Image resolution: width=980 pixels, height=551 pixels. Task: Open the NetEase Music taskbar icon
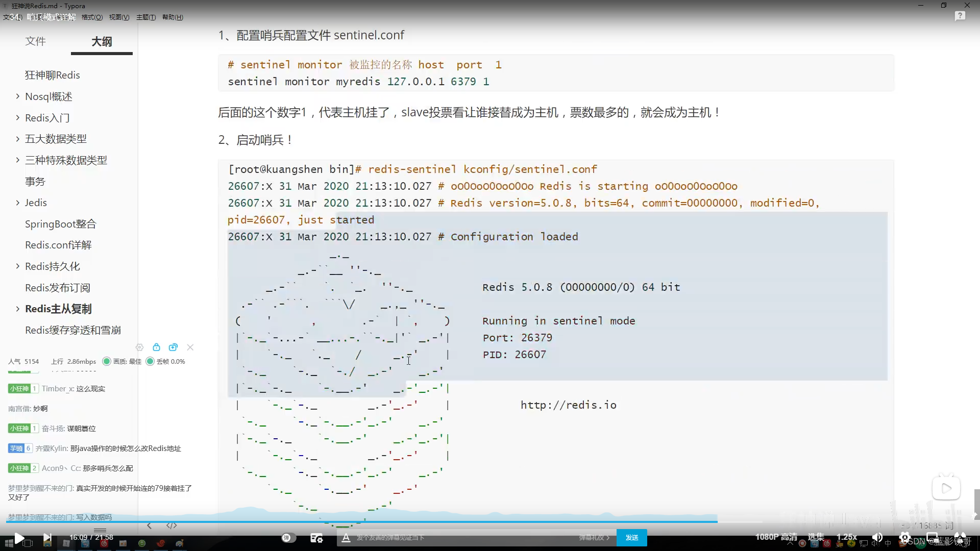point(104,543)
